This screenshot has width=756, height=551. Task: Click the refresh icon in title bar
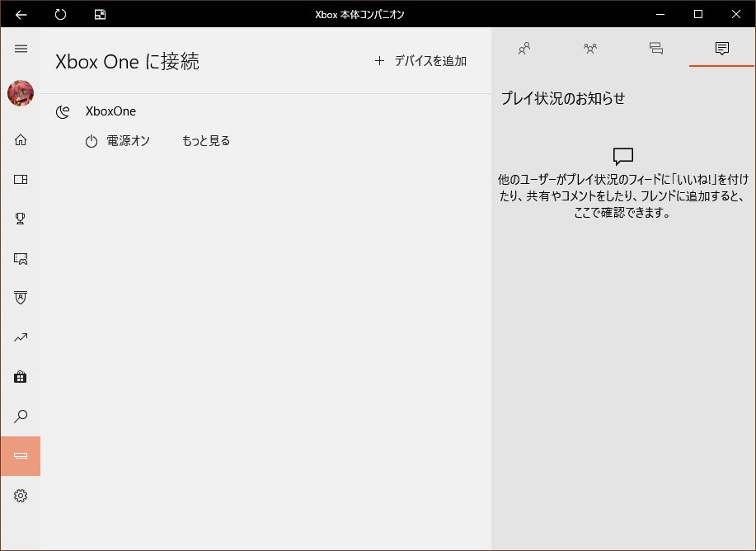coord(60,15)
